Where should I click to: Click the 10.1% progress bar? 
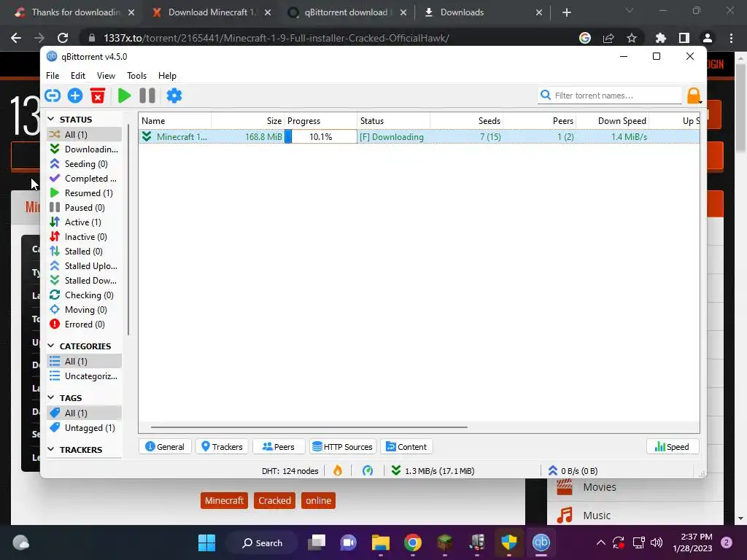coord(321,136)
